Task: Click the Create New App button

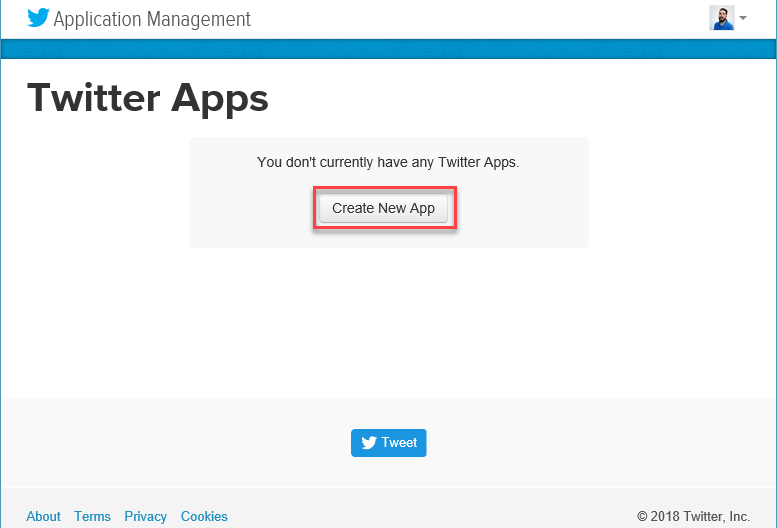Action: [384, 208]
